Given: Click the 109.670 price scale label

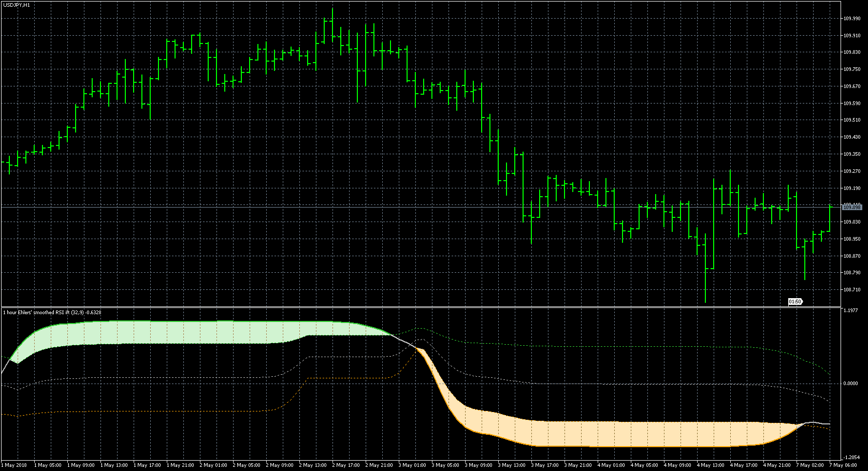Looking at the screenshot, I should click(x=852, y=86).
